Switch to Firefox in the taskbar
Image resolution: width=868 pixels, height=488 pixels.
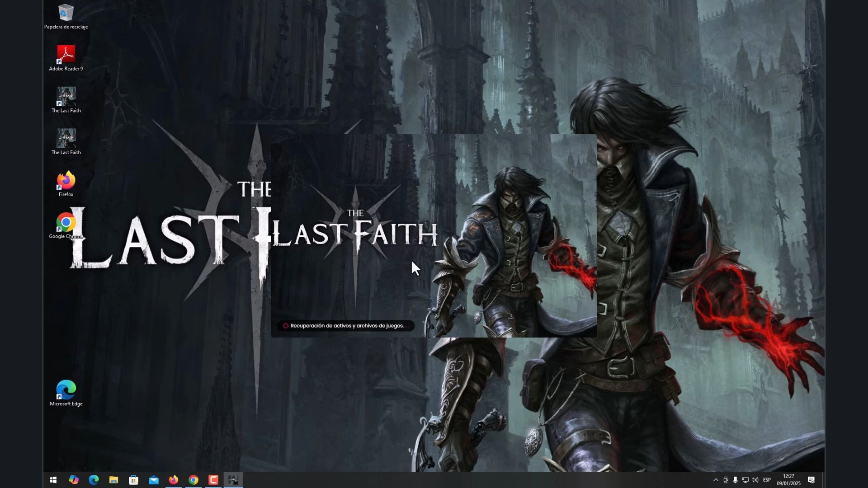pos(174,480)
